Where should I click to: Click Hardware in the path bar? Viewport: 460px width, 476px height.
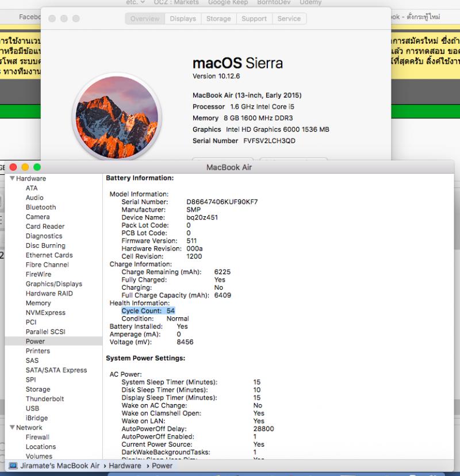click(125, 466)
